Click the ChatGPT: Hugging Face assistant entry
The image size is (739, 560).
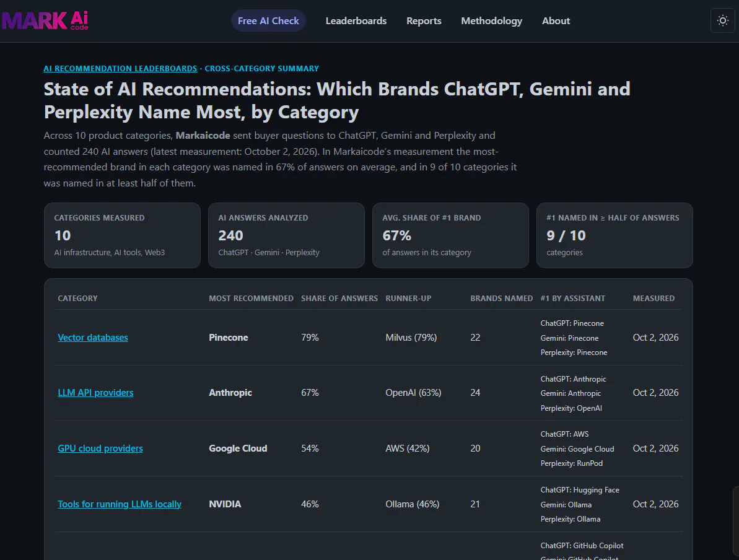pyautogui.click(x=580, y=490)
